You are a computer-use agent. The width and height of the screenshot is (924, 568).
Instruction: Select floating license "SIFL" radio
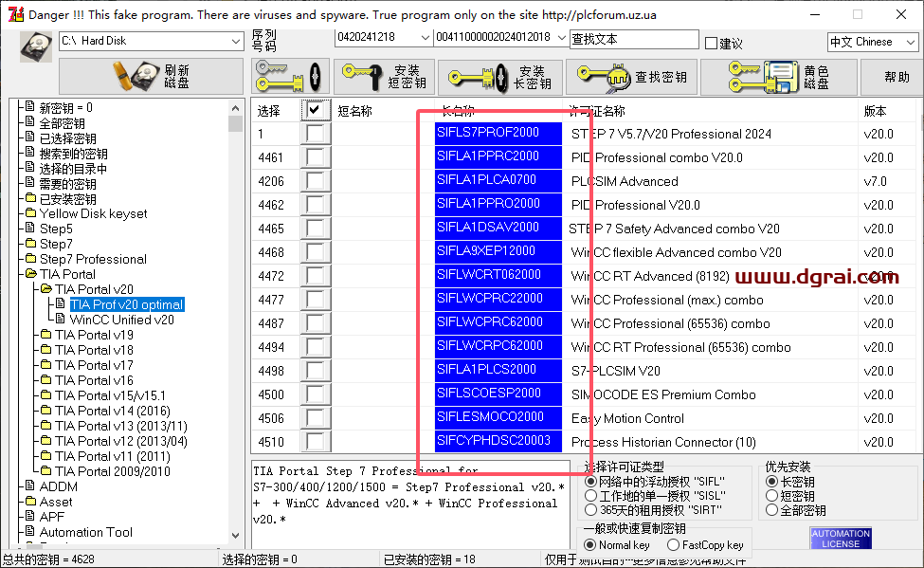coord(590,482)
